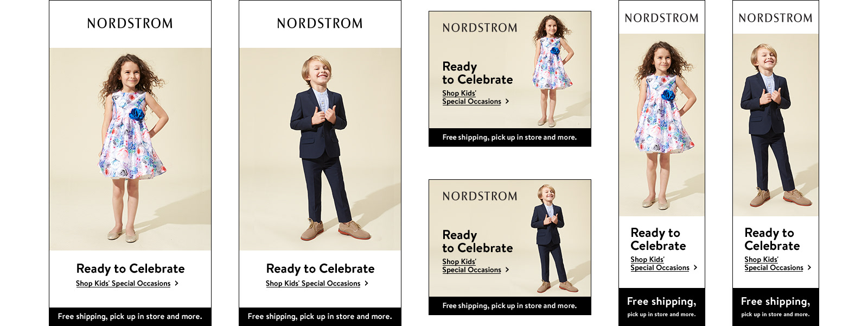Click the girl in floral dress photo in large ad
Image resolution: width=868 pixels, height=326 pixels.
pyautogui.click(x=130, y=149)
